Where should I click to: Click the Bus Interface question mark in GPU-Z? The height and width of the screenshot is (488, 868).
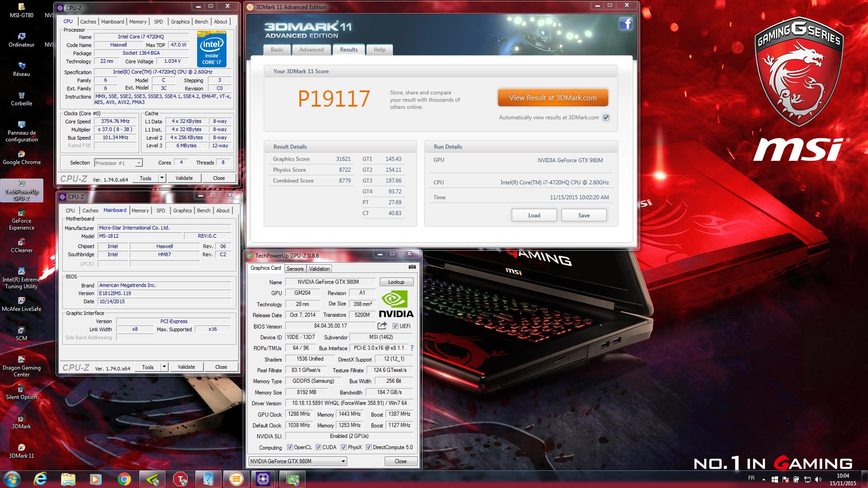coord(412,348)
